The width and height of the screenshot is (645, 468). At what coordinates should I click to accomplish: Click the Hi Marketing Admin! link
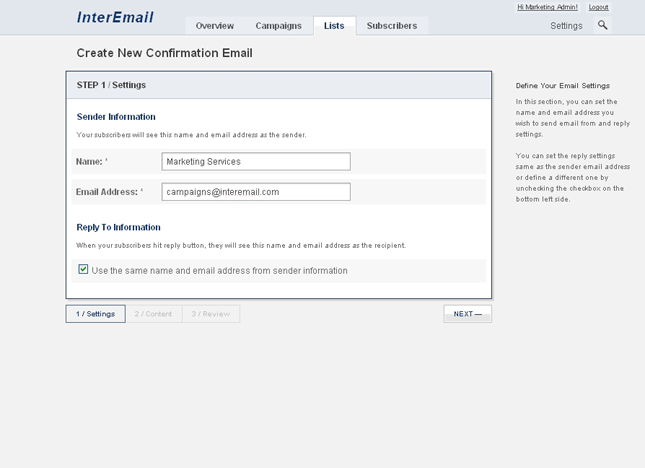tap(547, 7)
